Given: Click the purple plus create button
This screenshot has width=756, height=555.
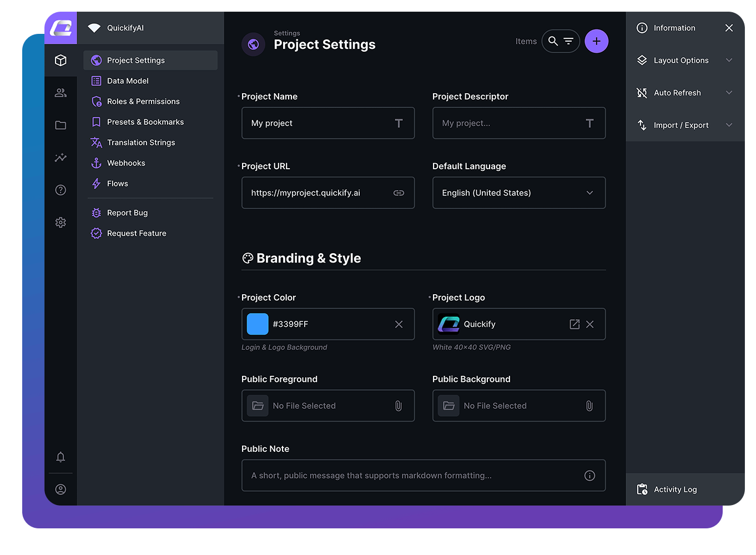Looking at the screenshot, I should point(596,41).
